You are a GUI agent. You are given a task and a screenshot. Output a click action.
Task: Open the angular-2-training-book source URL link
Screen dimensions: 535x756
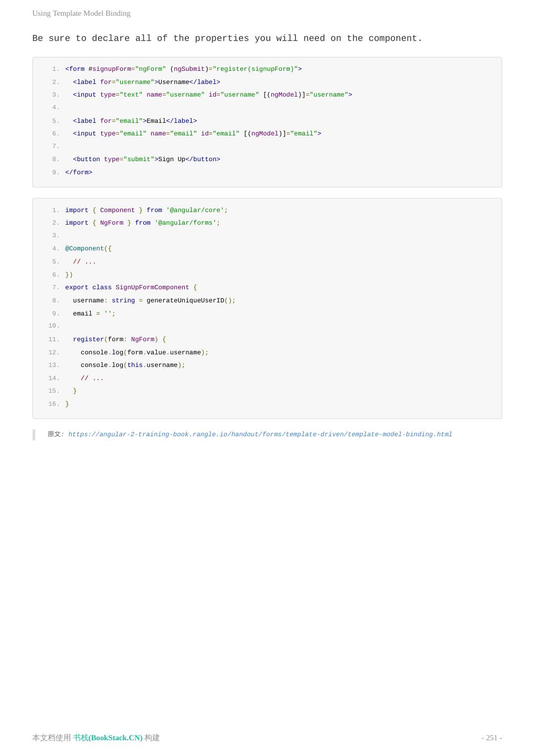260,435
